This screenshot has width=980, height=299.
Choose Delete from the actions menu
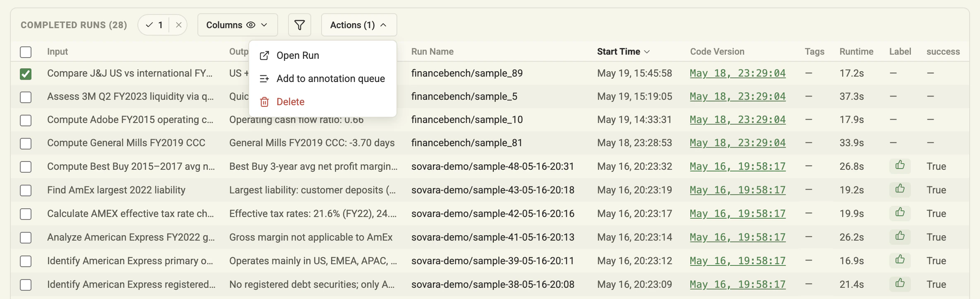coord(323,102)
